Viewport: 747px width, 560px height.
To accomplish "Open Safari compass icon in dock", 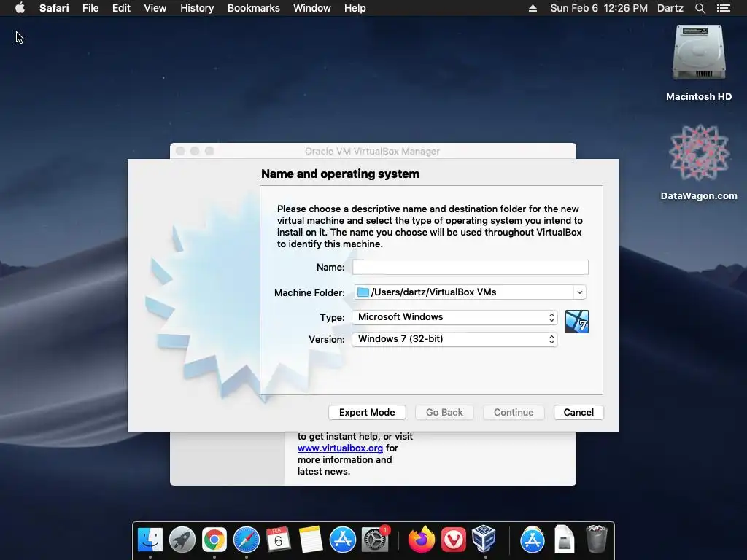I will click(247, 540).
